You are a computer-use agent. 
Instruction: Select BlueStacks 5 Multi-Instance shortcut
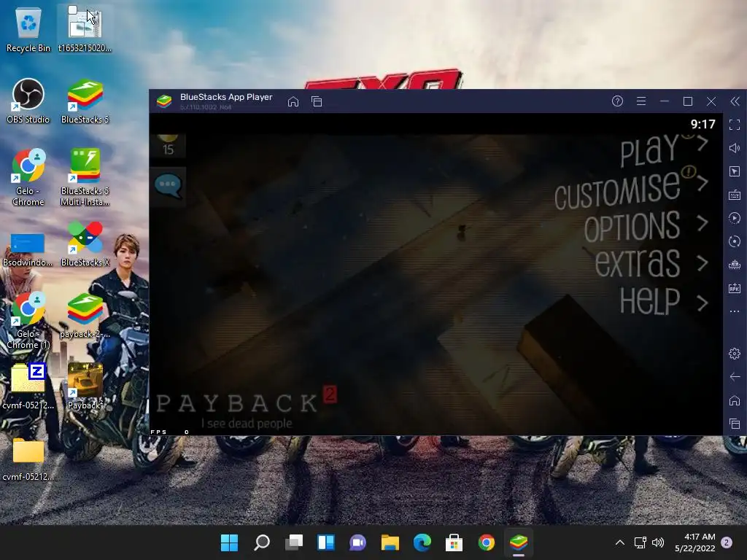[x=85, y=177]
